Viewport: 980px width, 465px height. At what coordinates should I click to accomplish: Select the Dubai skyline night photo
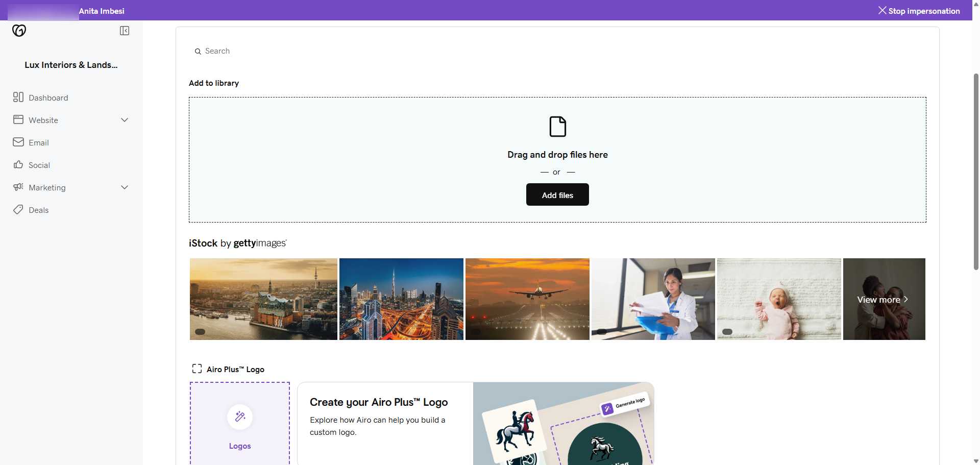pos(401,299)
